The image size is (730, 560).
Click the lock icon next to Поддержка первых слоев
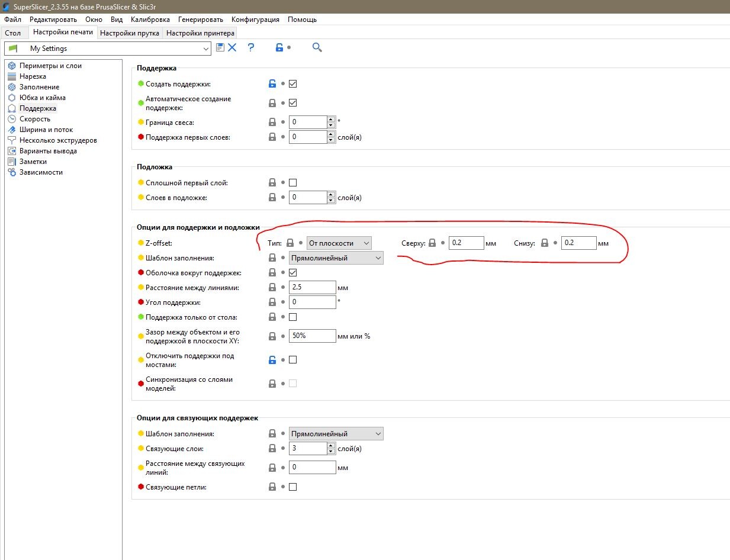[x=272, y=137]
